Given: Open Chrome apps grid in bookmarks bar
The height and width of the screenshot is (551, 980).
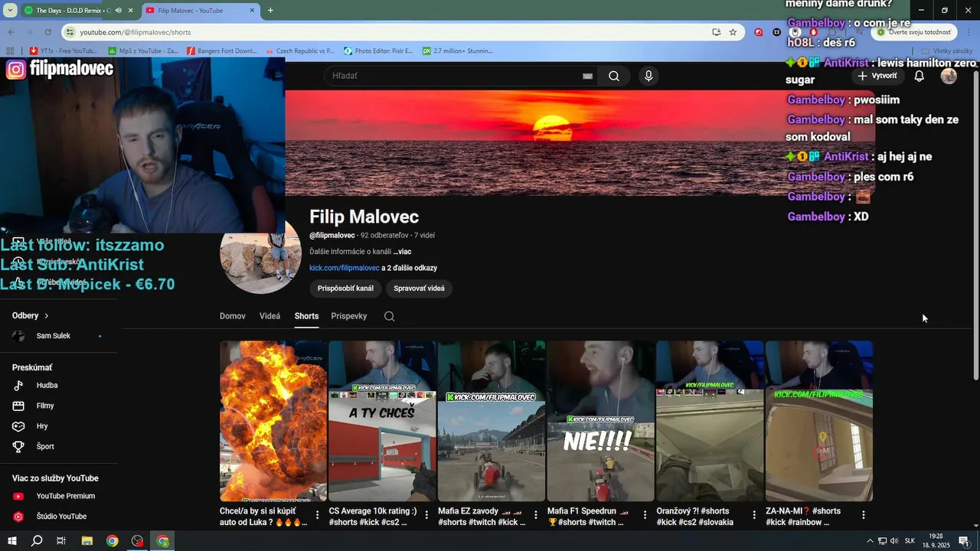Looking at the screenshot, I should 10,51.
